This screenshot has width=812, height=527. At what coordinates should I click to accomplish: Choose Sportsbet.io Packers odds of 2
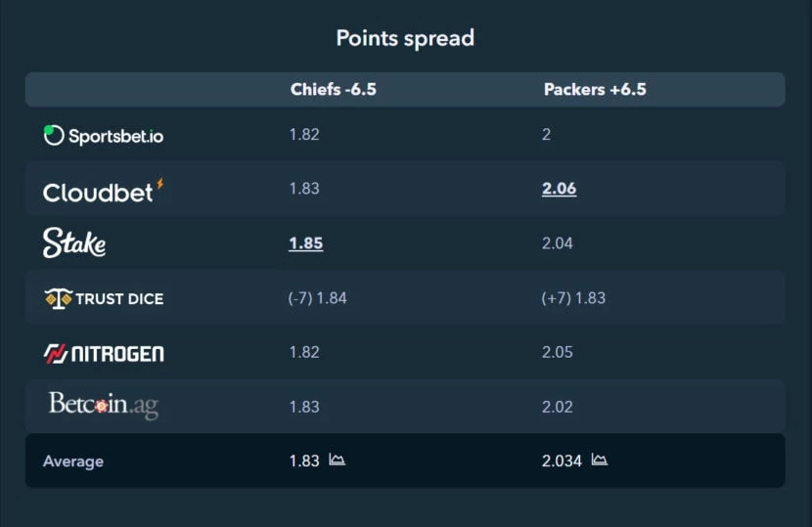546,135
